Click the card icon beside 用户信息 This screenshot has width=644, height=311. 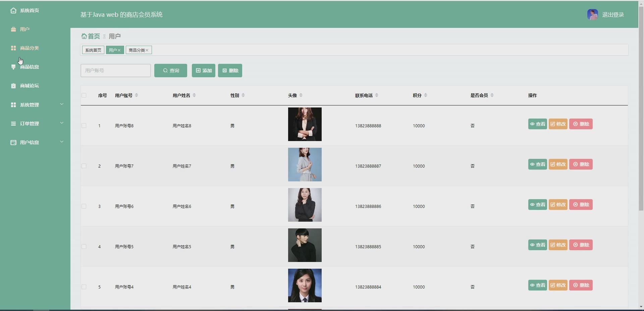pyautogui.click(x=13, y=142)
